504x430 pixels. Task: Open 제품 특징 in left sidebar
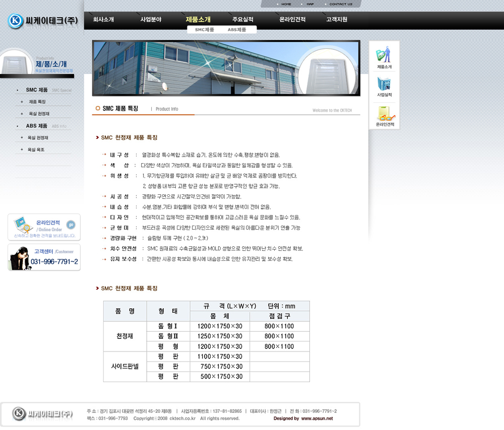tap(37, 102)
